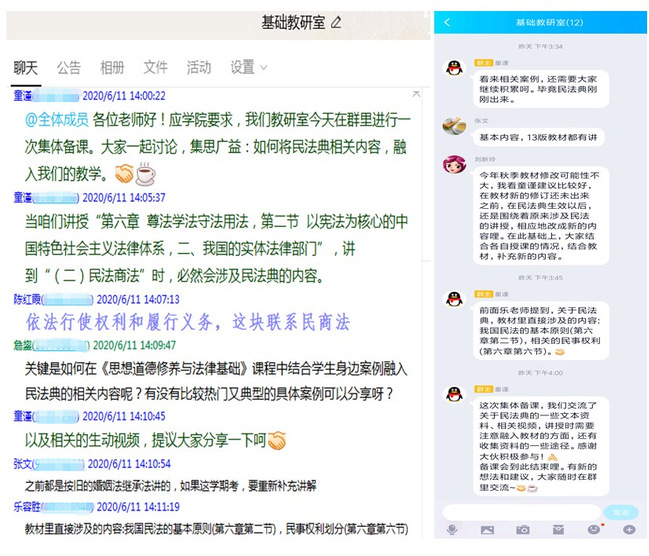Image resolution: width=649 pixels, height=556 pixels.
Task: Open the 活动 tab
Action: point(198,67)
